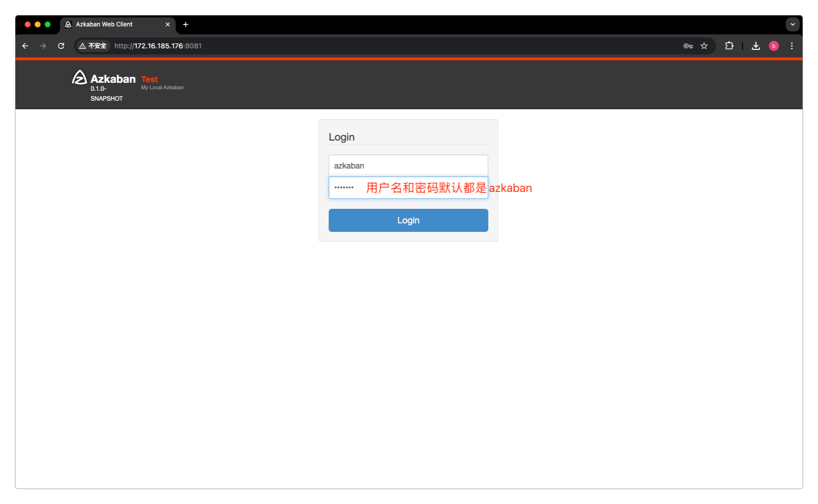
Task: Minimize the window with yellow button
Action: (37, 24)
